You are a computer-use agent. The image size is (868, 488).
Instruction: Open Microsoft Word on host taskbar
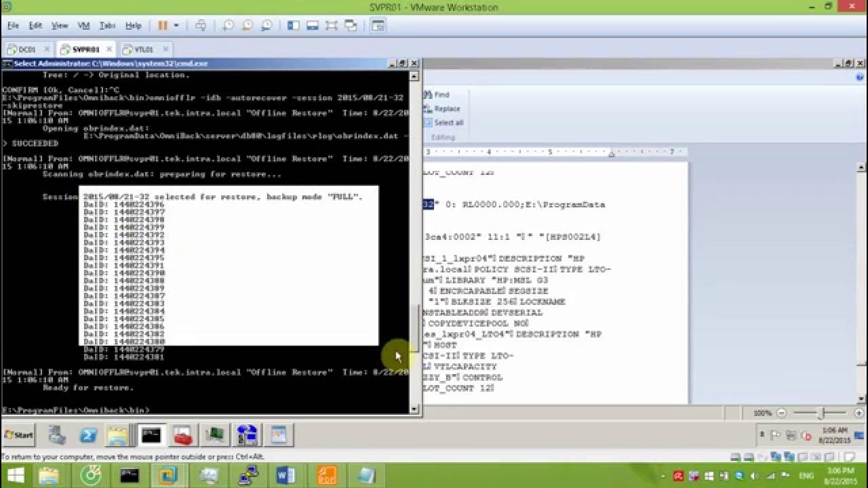[x=286, y=475]
